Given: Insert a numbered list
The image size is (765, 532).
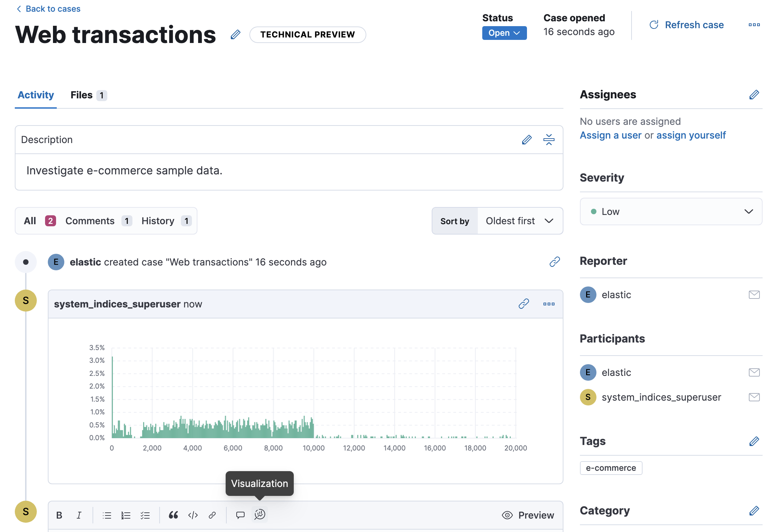Looking at the screenshot, I should pos(126,515).
